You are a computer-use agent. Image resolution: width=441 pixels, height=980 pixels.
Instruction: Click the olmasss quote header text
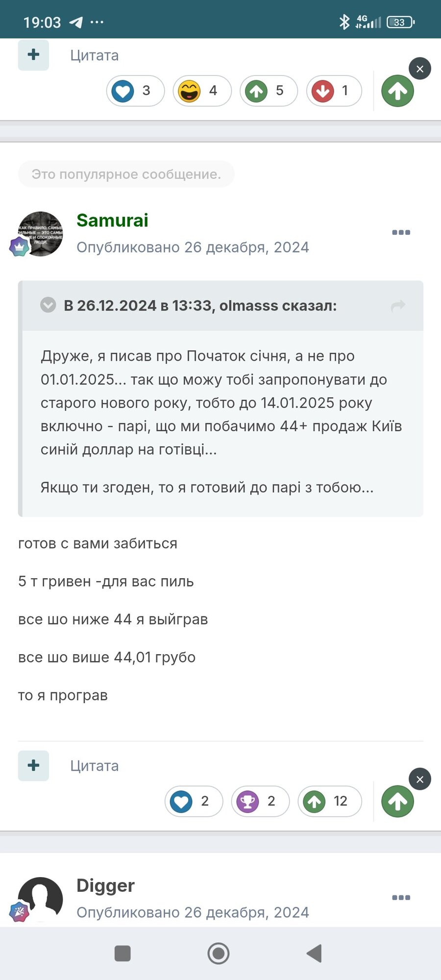(203, 305)
